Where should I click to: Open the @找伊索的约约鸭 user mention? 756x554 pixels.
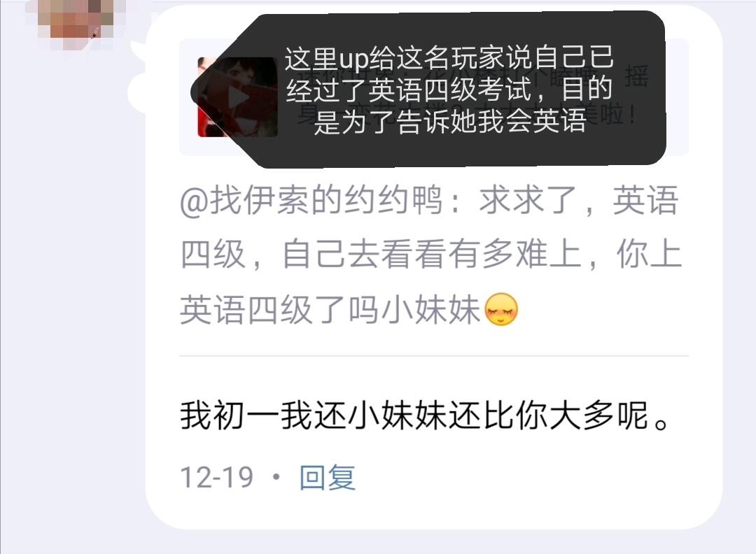tap(311, 199)
